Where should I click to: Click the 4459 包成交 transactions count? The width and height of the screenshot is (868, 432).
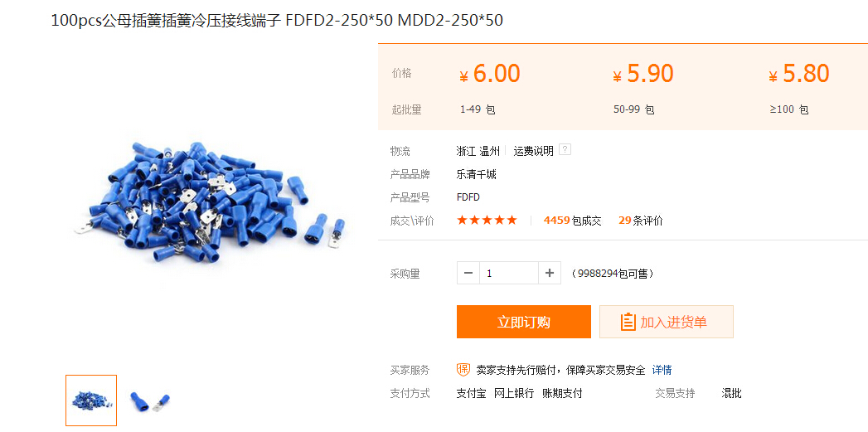tap(572, 221)
